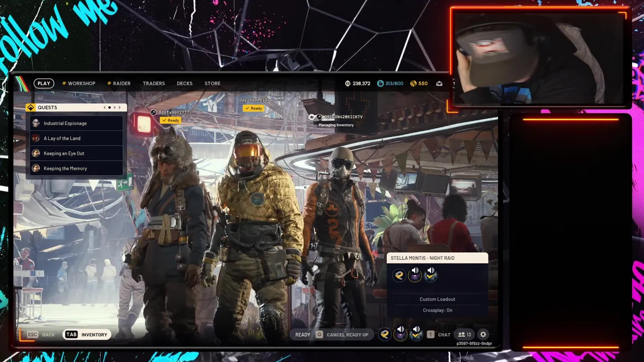Click Crossplay: On setting
The image size is (644, 362).
(x=437, y=310)
